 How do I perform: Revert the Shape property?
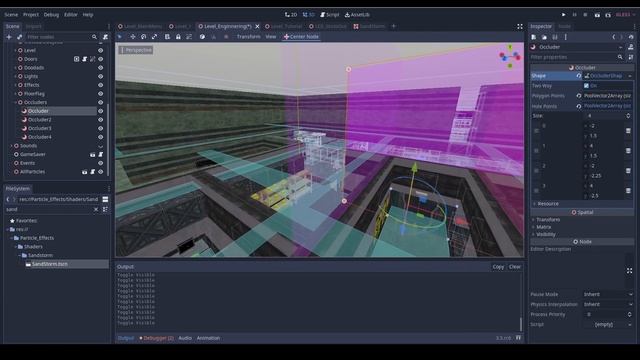579,76
